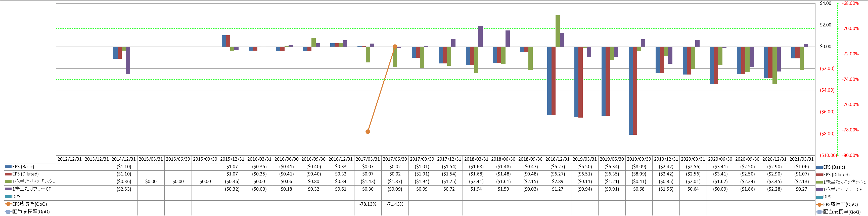Click the EPS (Basic) row header in table
Screen dimensions: 868x216
(x=30, y=167)
